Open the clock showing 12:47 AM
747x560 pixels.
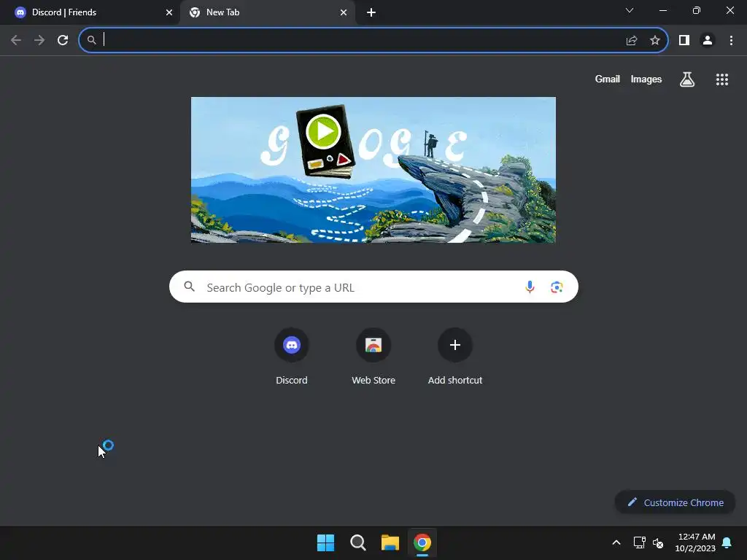point(695,542)
